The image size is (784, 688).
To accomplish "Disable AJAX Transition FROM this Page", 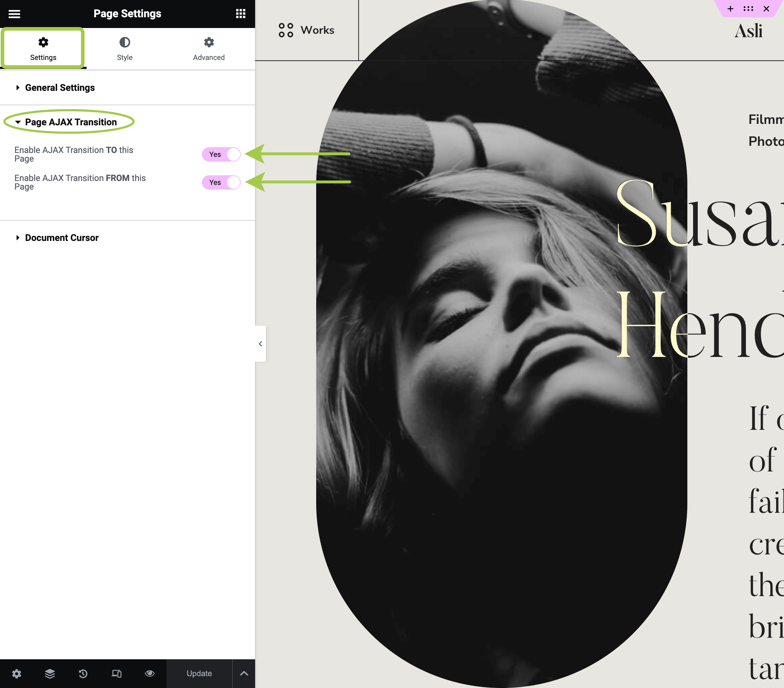I will click(x=221, y=182).
